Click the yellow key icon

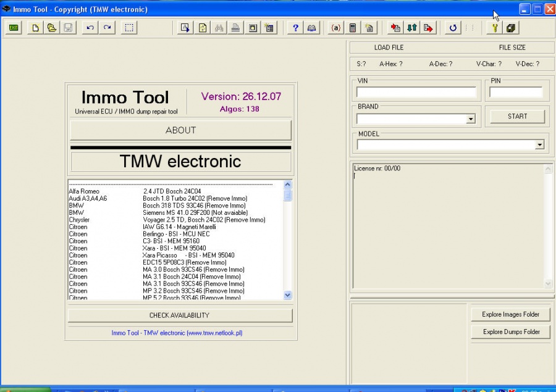point(494,28)
